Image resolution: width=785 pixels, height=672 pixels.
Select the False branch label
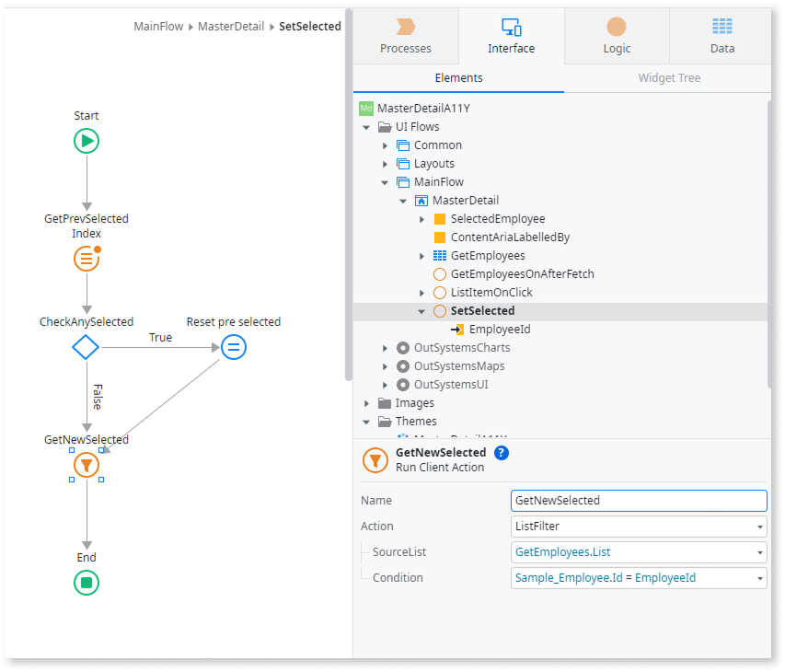pyautogui.click(x=98, y=397)
